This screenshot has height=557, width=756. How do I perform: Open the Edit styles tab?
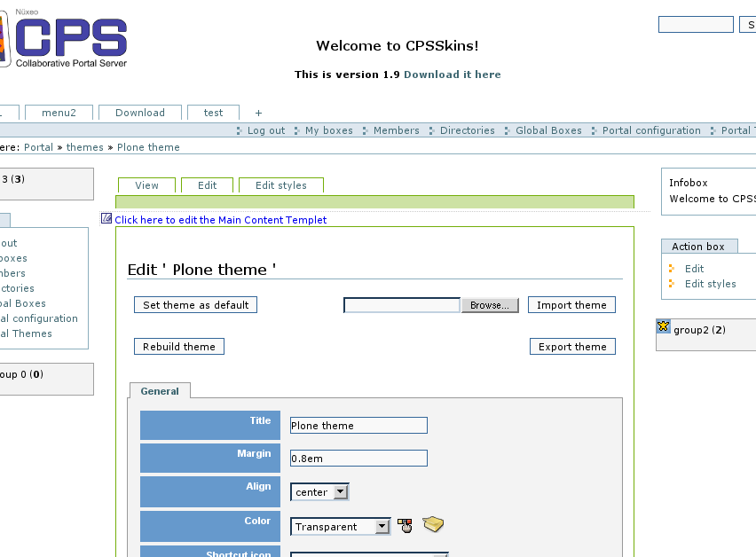(x=281, y=185)
